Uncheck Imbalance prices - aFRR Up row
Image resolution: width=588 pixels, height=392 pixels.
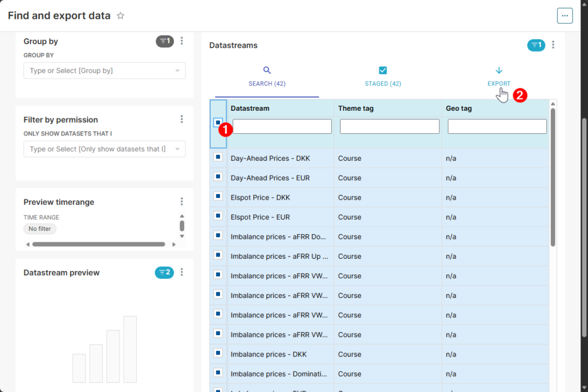(x=218, y=255)
